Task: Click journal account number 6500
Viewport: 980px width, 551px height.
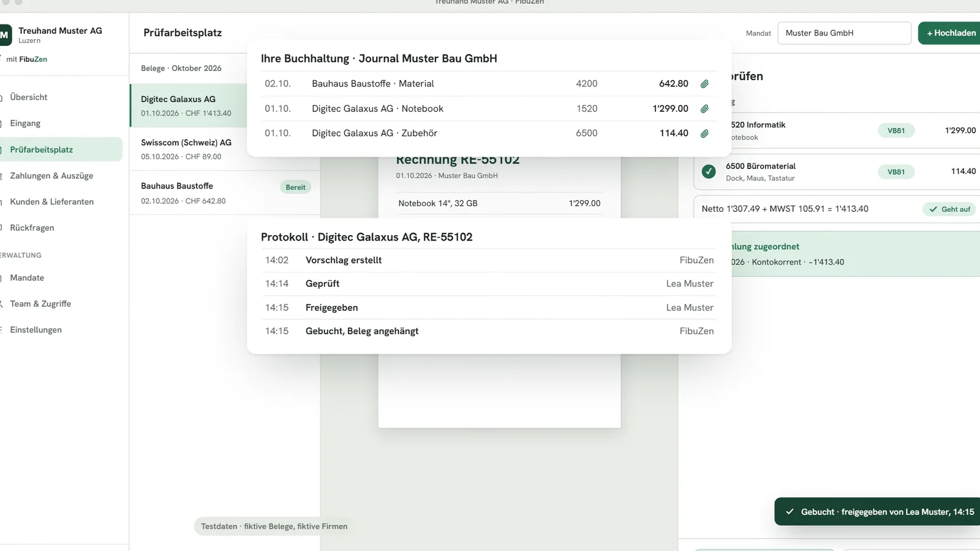Action: click(586, 133)
